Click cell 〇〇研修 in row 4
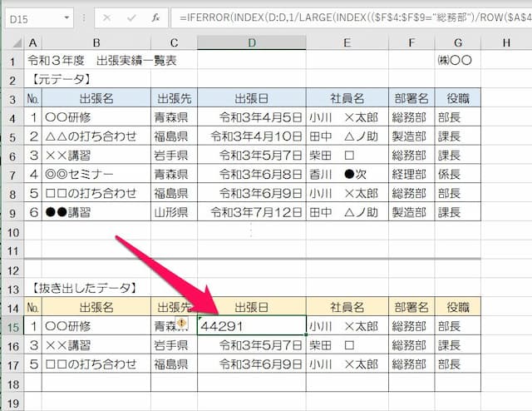Screen dimensions: 532x411 96,117
